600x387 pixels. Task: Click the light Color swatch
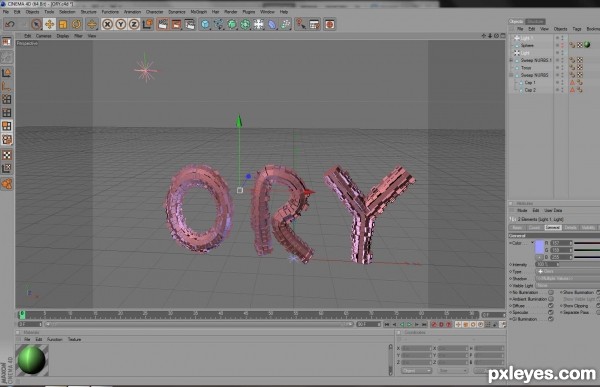[539, 247]
